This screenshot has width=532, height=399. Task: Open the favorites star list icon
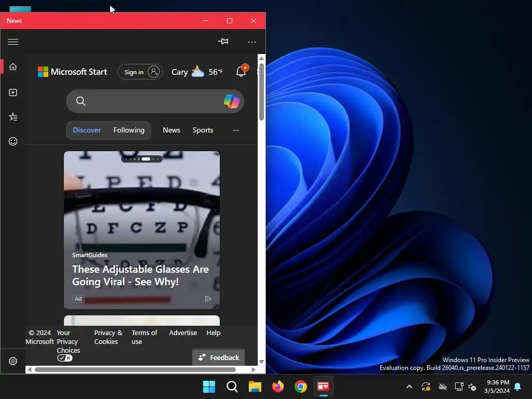pyautogui.click(x=13, y=117)
